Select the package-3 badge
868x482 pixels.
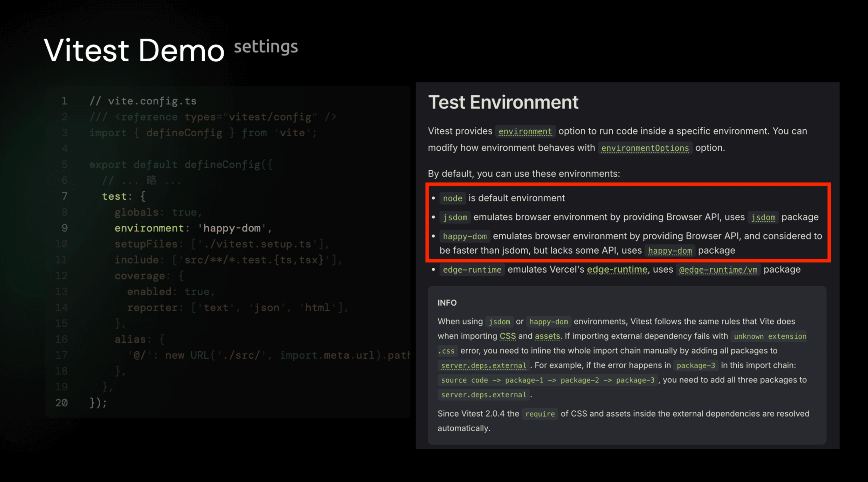[x=696, y=365]
